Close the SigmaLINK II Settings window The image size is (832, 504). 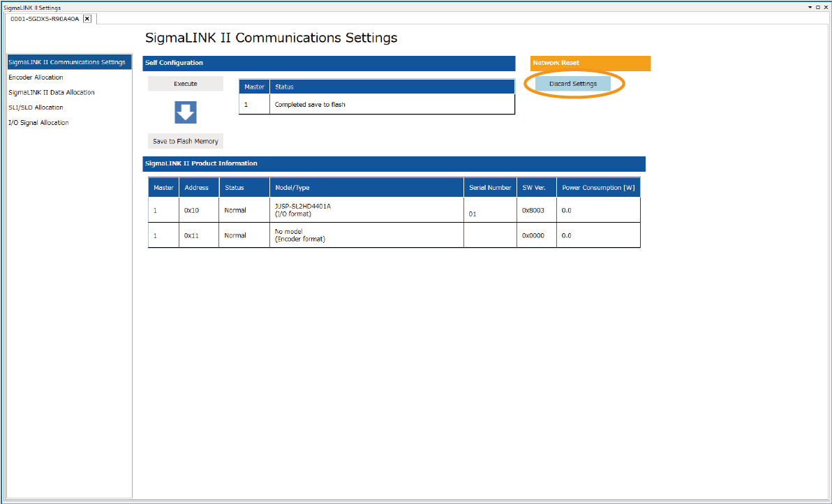click(x=826, y=6)
